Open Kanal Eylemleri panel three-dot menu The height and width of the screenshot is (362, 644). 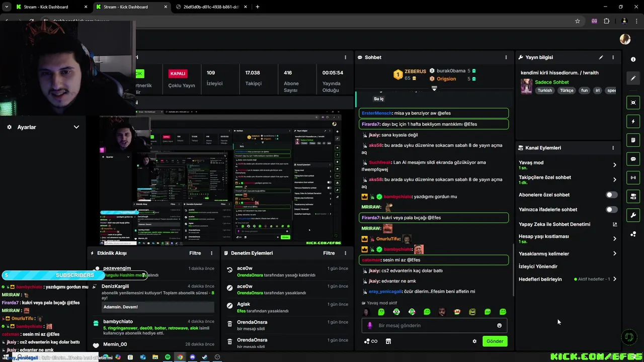613,148
